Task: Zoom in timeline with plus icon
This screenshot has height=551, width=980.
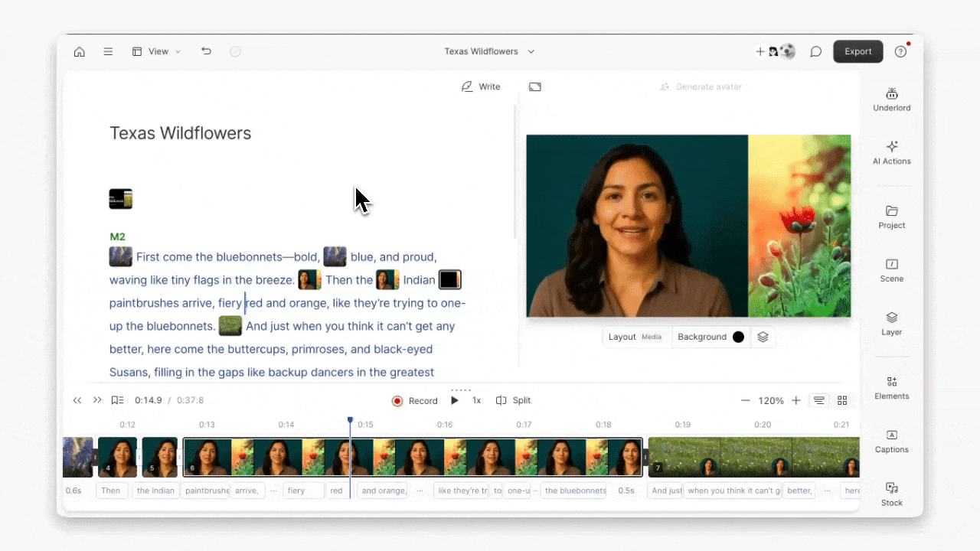Action: [796, 400]
